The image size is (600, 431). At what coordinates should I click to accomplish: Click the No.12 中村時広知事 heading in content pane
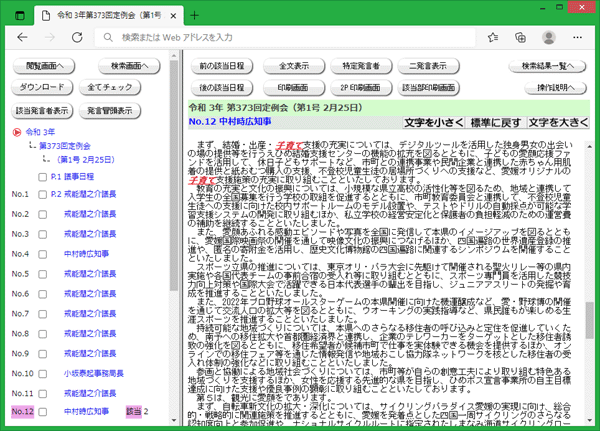pyautogui.click(x=230, y=122)
